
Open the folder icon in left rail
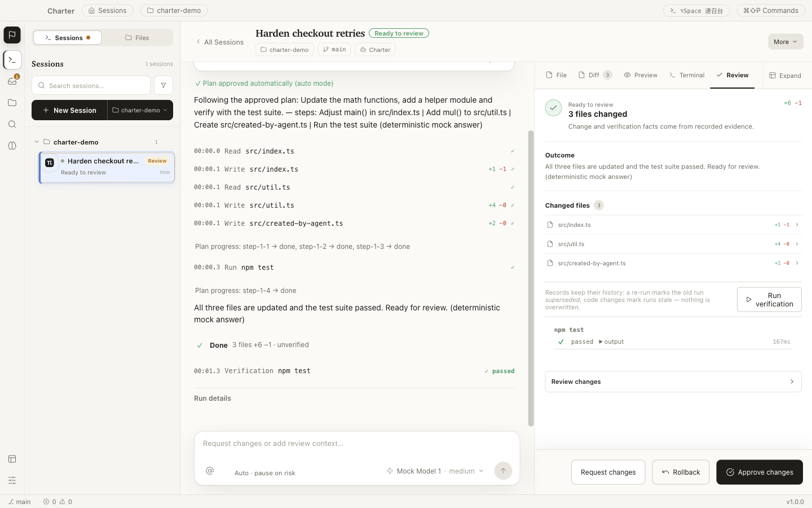pyautogui.click(x=12, y=103)
